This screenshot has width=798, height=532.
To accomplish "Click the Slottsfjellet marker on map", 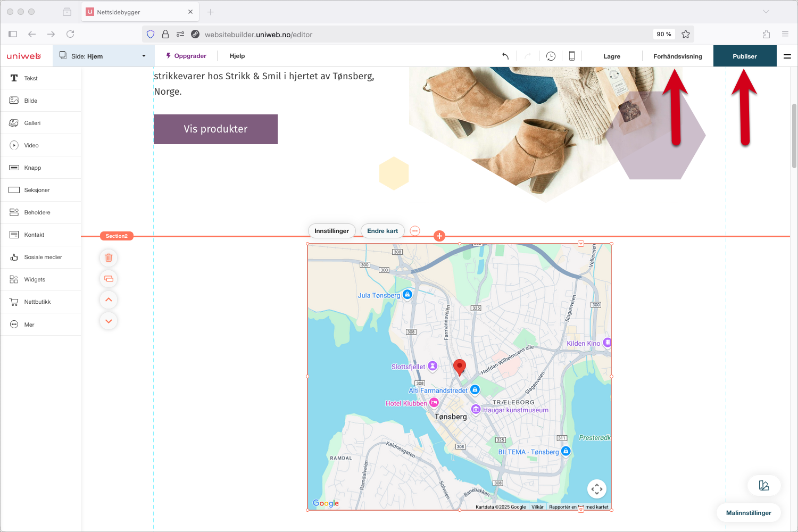I will click(433, 365).
